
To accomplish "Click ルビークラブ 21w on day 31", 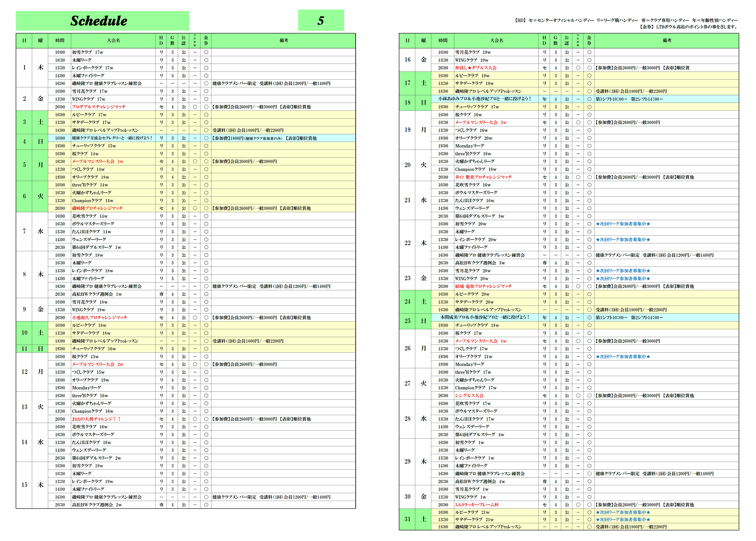I will pyautogui.click(x=472, y=512).
